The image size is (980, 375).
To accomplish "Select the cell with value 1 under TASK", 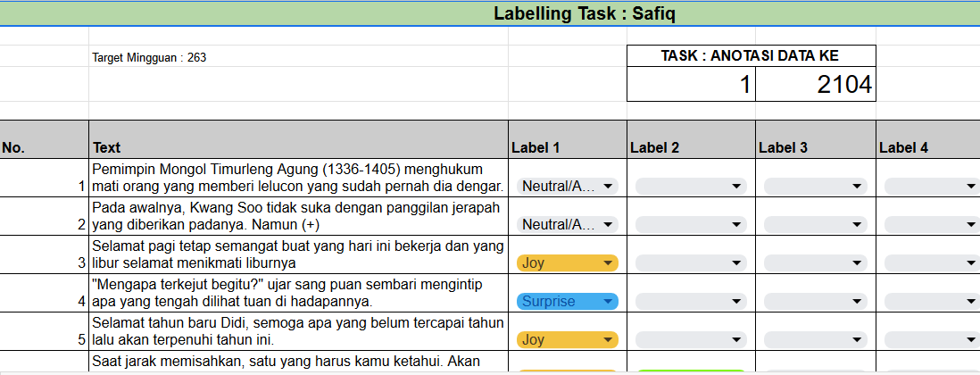I will pyautogui.click(x=691, y=84).
